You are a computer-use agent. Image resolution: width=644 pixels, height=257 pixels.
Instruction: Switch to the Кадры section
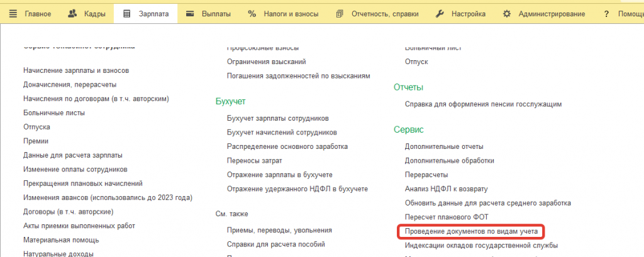coord(95,14)
